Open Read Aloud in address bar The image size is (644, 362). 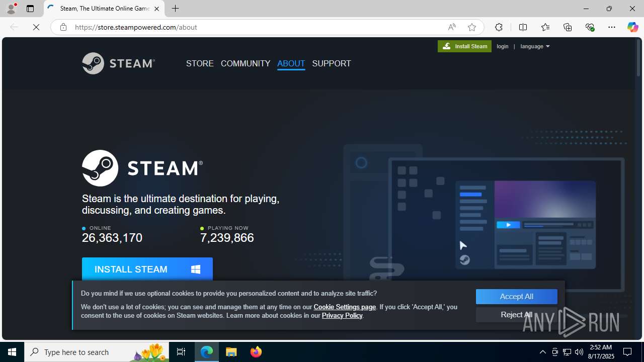pyautogui.click(x=451, y=27)
